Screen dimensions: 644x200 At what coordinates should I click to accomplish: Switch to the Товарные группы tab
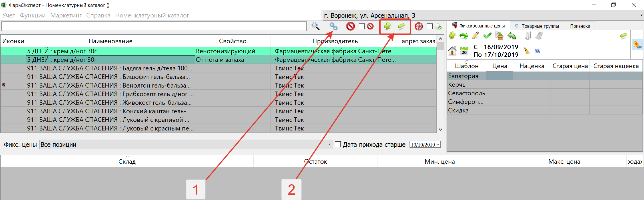click(x=537, y=26)
